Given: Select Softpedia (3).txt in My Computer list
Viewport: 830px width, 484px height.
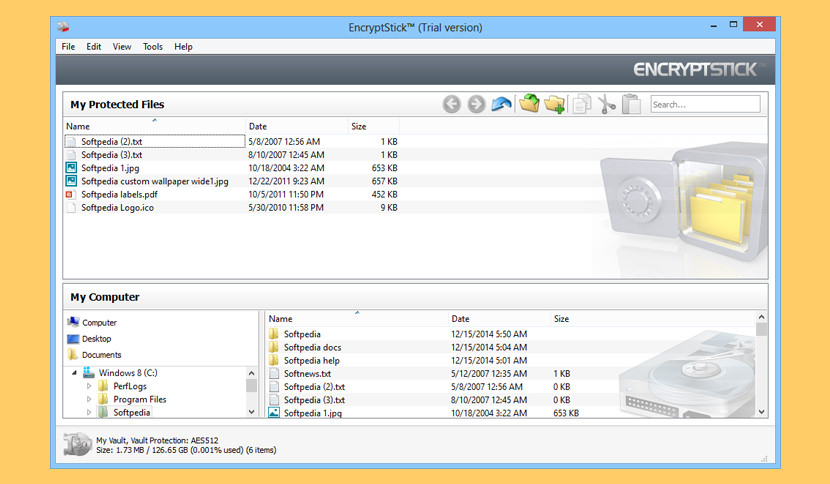Looking at the screenshot, I should click(314, 400).
